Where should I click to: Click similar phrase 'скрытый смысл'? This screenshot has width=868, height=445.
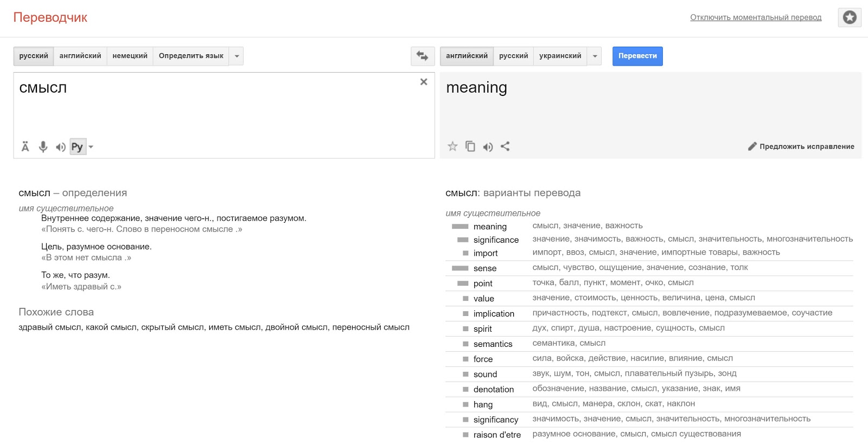point(173,327)
